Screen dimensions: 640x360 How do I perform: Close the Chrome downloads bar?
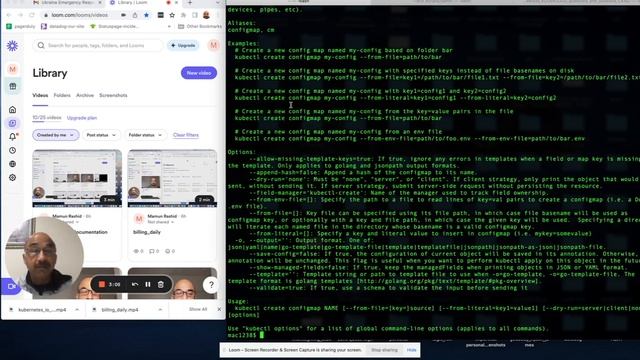[x=219, y=309]
